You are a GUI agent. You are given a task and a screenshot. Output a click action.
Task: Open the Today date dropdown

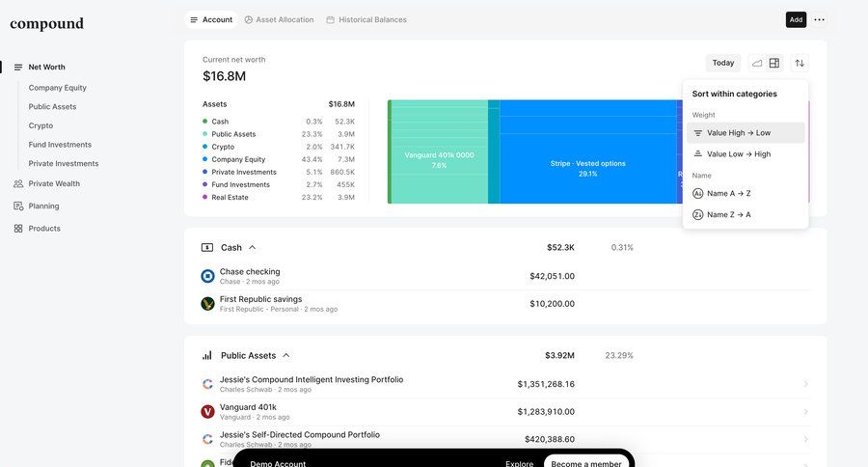(722, 63)
